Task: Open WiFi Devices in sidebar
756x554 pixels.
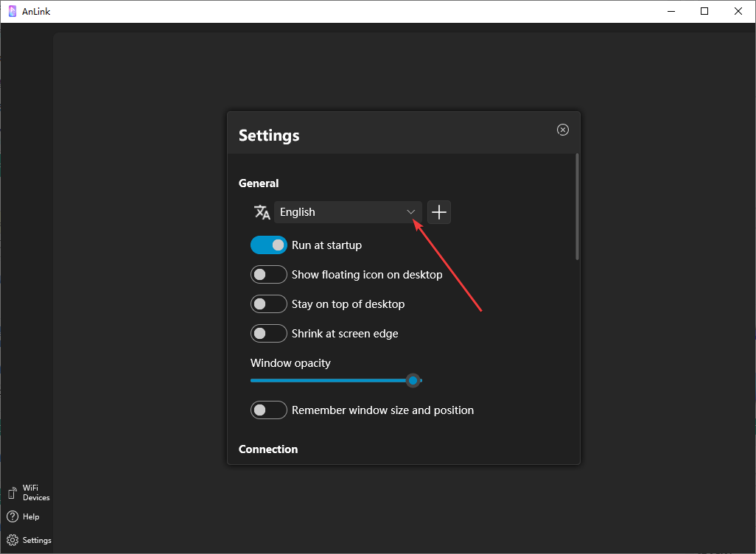Action: (x=29, y=493)
